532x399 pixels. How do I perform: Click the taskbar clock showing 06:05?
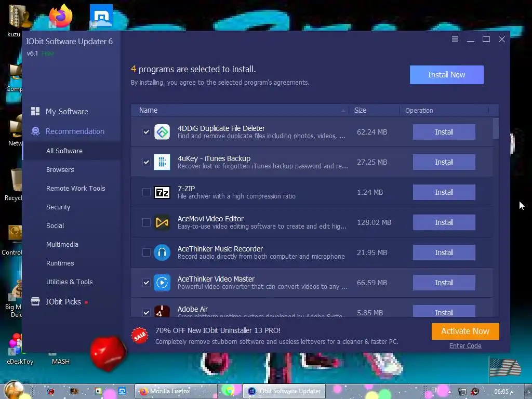click(503, 392)
